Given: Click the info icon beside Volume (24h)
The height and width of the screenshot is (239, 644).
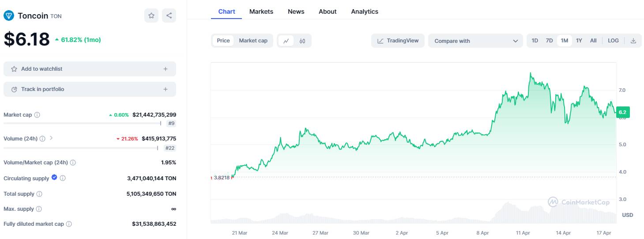Looking at the screenshot, I should (42, 139).
